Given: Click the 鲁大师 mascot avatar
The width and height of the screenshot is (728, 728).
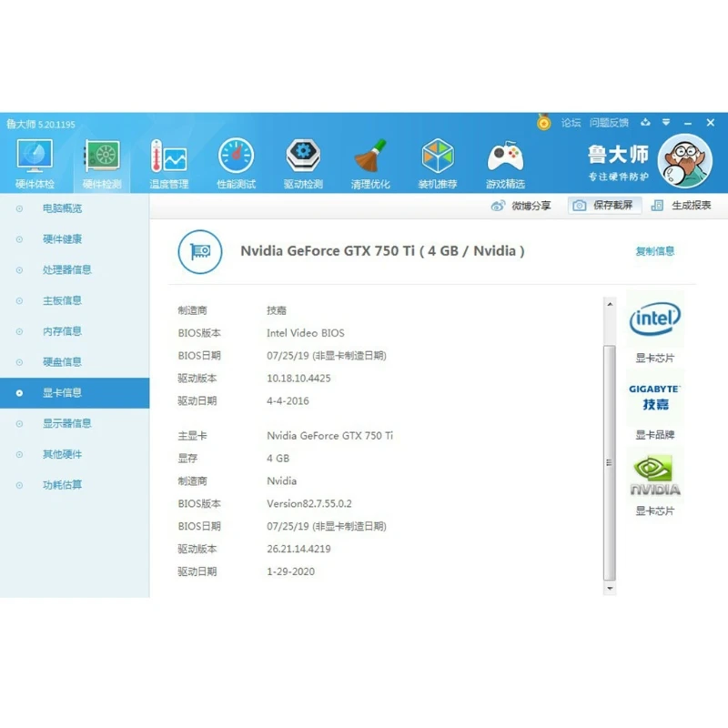Looking at the screenshot, I should pyautogui.click(x=685, y=161).
